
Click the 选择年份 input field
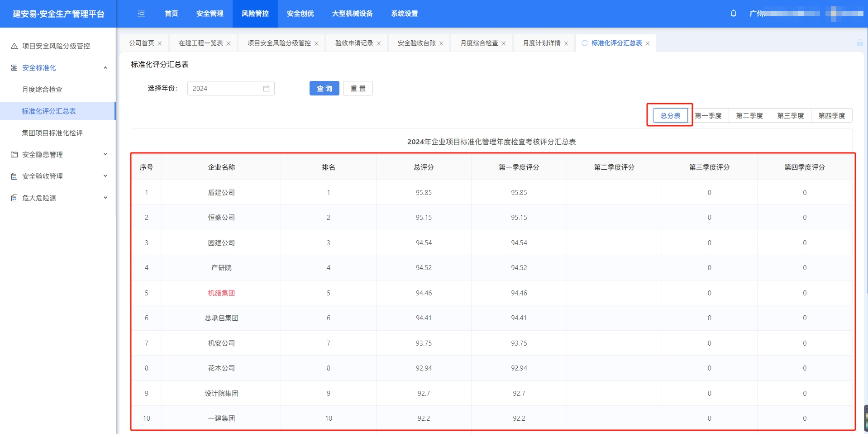[226, 89]
